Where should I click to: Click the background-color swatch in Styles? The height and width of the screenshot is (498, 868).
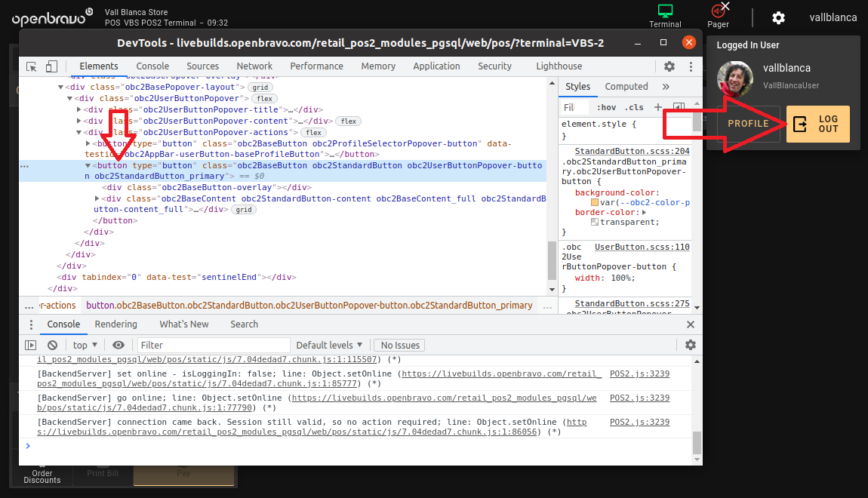pyautogui.click(x=595, y=202)
